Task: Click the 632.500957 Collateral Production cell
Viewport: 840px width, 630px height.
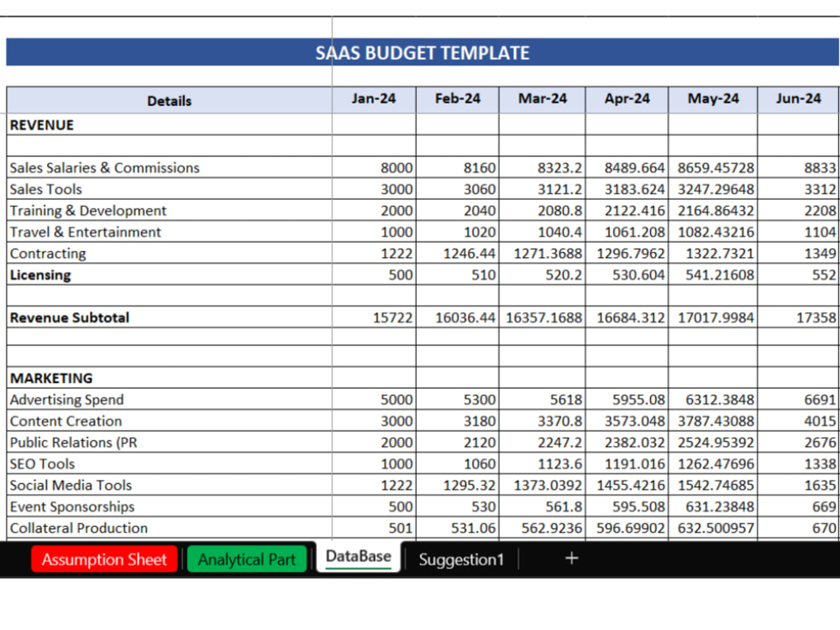Action: click(713, 528)
